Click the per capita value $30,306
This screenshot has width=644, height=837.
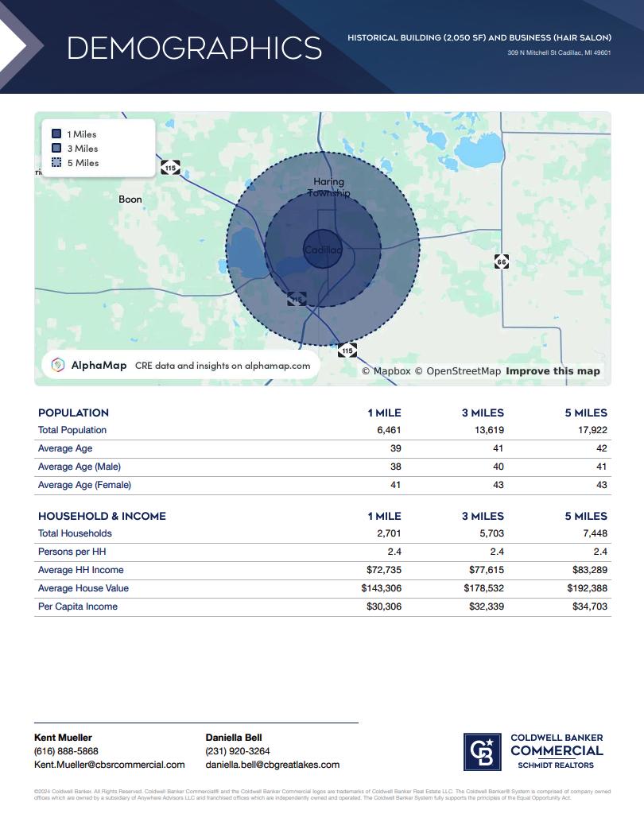coord(384,606)
